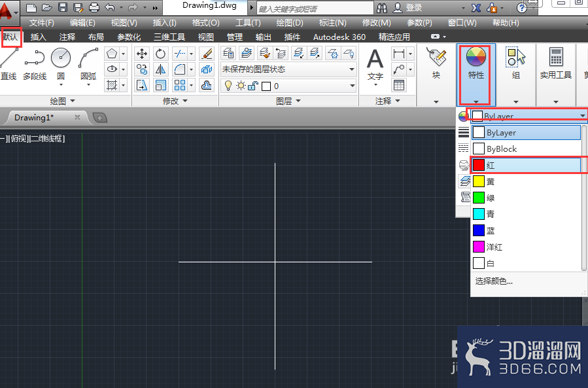Click the Offset tool icon
Image resolution: width=588 pixels, height=388 pixels.
tap(207, 85)
